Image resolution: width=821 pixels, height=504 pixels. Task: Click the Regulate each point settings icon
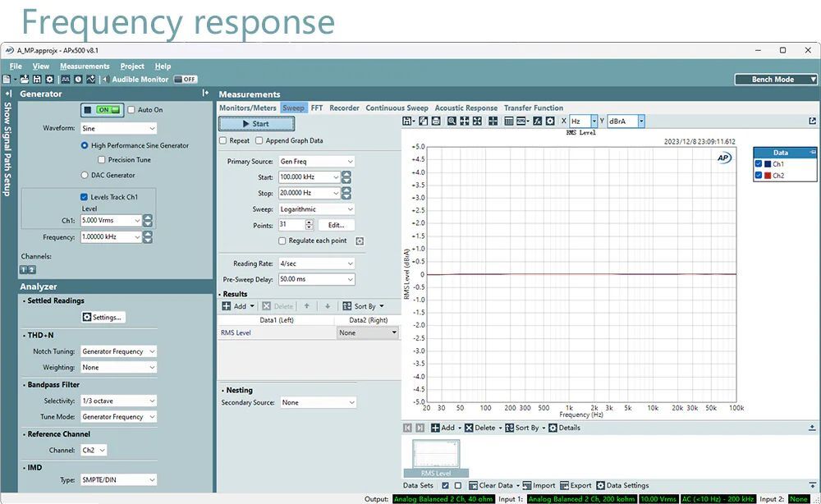pyautogui.click(x=360, y=241)
